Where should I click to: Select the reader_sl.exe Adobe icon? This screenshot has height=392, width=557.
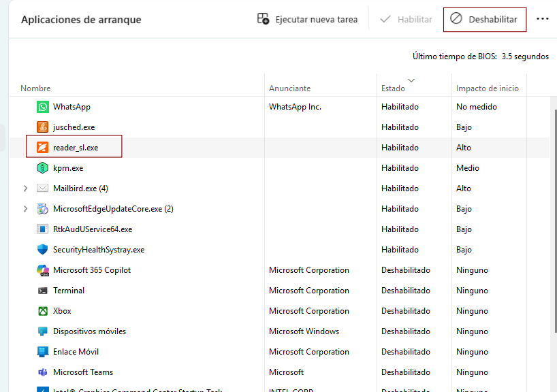tap(41, 147)
